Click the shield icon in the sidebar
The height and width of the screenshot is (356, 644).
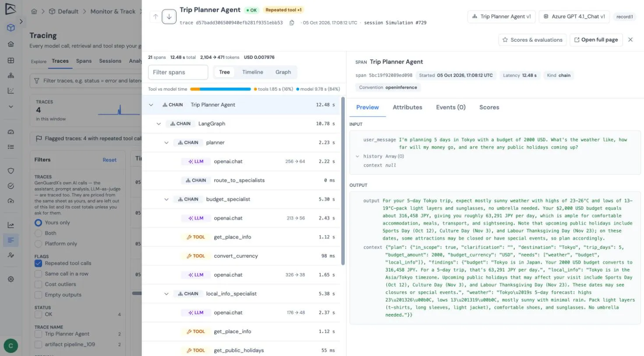11,171
